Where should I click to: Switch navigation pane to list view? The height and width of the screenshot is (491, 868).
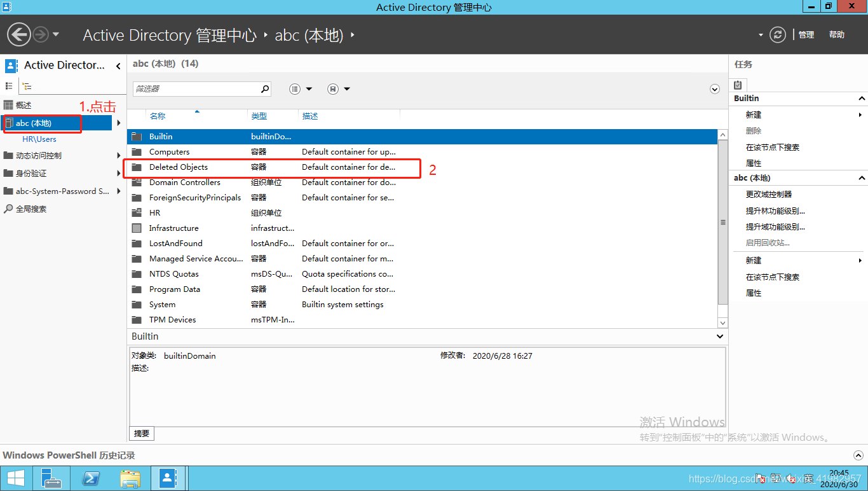pyautogui.click(x=9, y=86)
